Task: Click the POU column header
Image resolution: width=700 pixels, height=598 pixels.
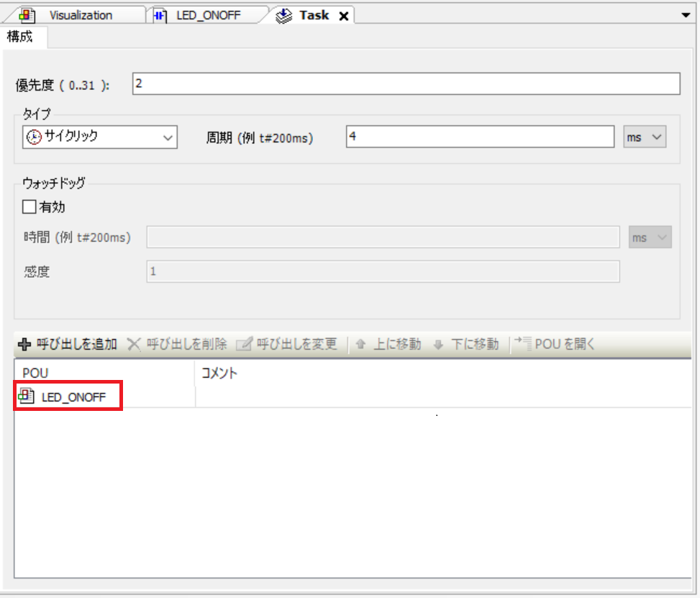Action: click(35, 373)
